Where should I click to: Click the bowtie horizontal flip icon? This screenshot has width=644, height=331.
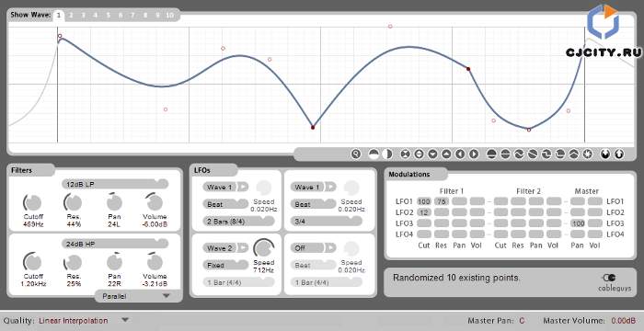click(x=406, y=154)
